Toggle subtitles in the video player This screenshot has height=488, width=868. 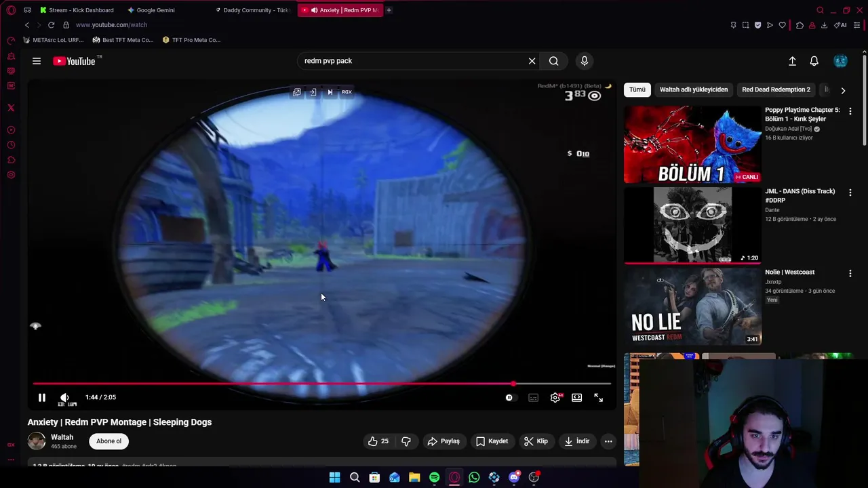click(533, 398)
